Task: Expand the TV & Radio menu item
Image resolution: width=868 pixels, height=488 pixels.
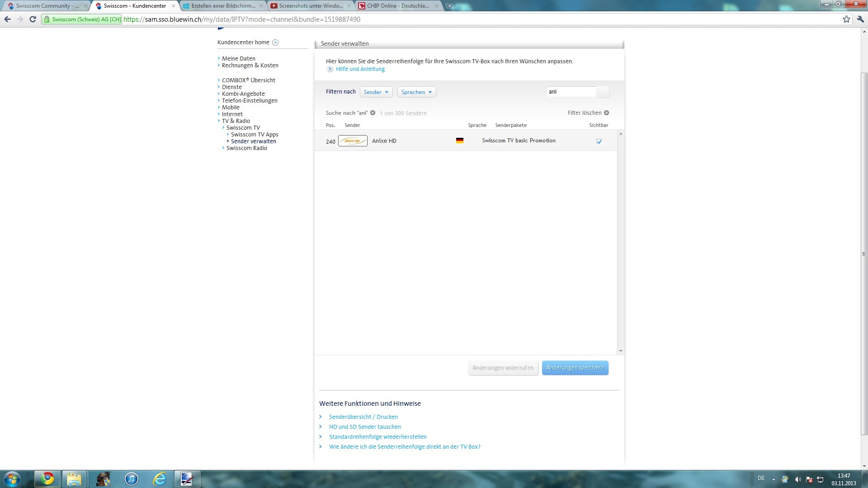Action: point(236,121)
